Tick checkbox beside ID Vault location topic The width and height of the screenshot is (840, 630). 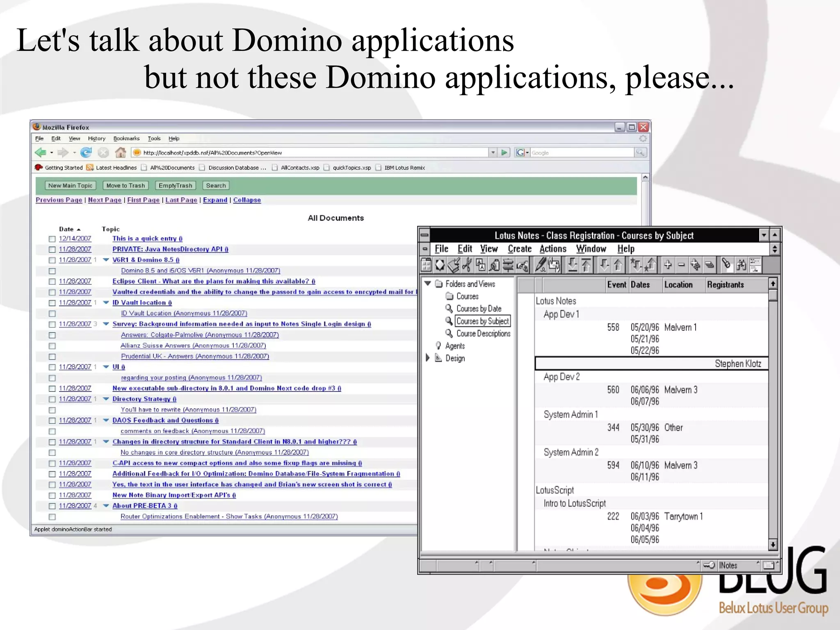52,303
